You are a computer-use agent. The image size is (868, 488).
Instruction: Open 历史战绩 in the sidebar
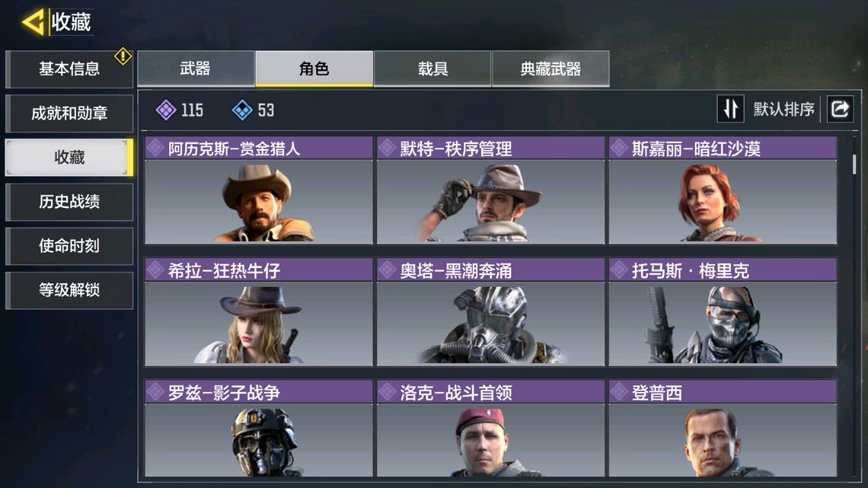[69, 202]
